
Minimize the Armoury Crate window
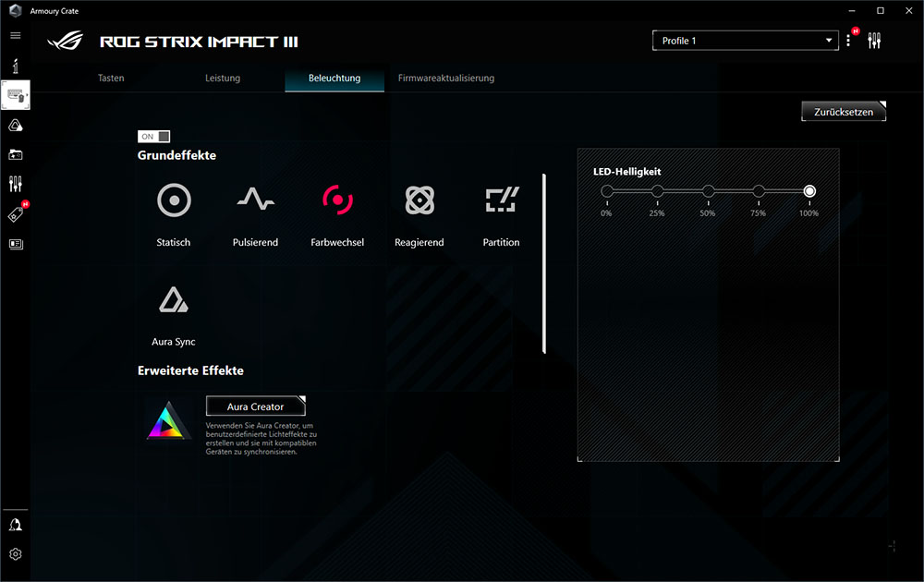pos(852,10)
